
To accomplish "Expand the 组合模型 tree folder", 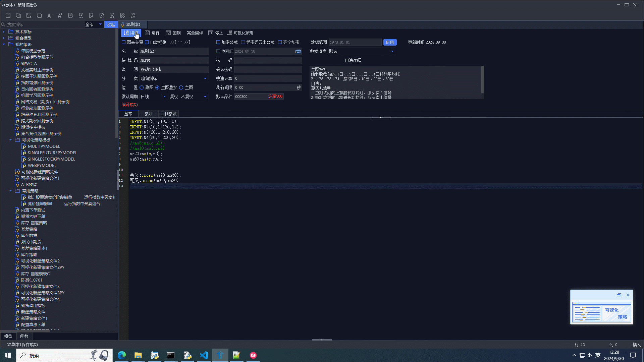I will [x=4, y=38].
